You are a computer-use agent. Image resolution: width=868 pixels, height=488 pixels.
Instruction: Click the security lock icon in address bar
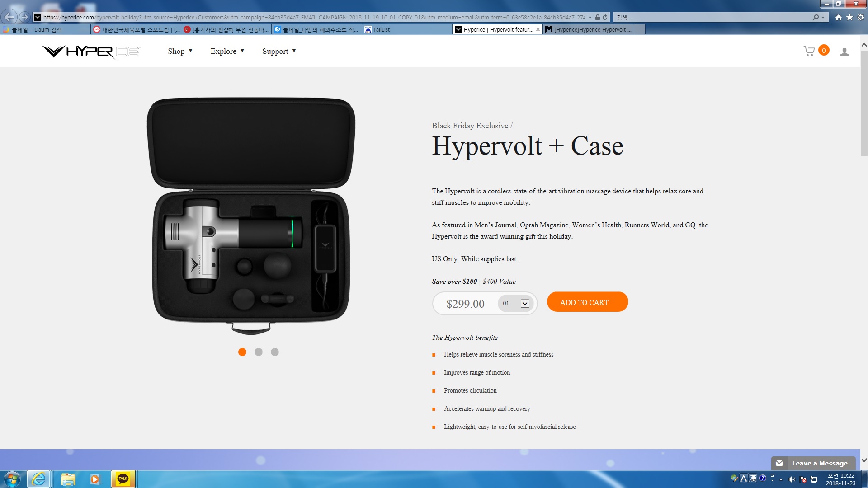597,17
